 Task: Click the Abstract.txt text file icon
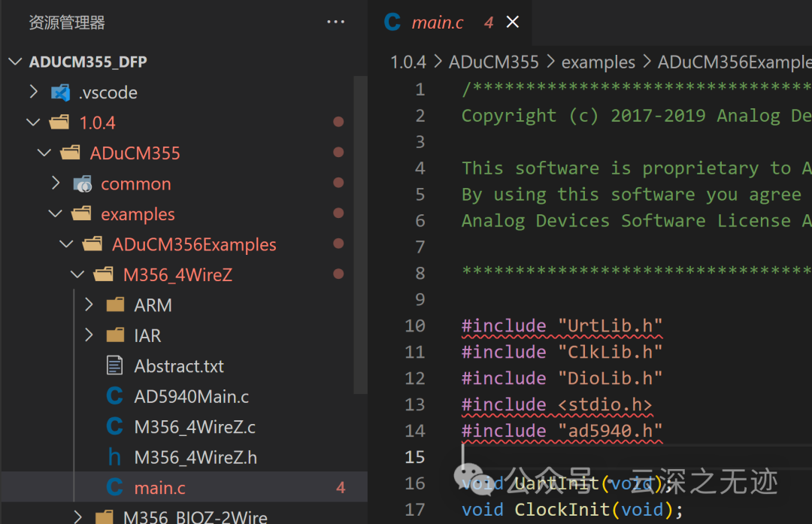pyautogui.click(x=114, y=366)
